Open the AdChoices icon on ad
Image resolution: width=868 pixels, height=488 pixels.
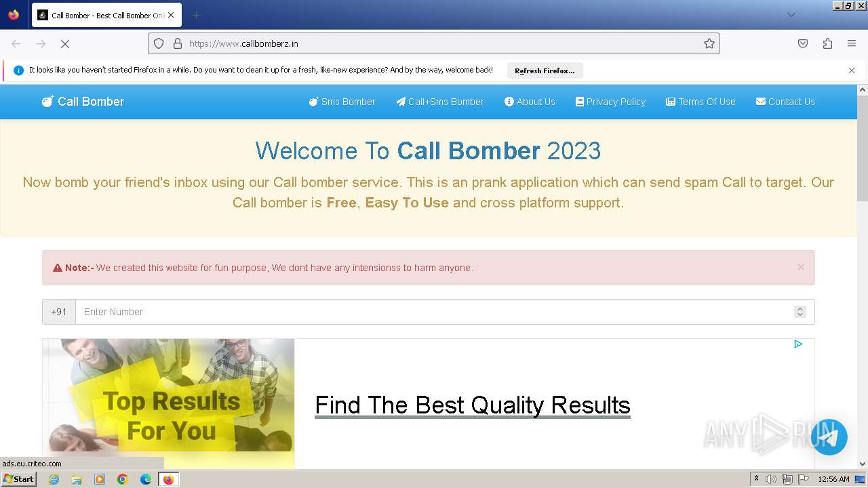[x=798, y=344]
